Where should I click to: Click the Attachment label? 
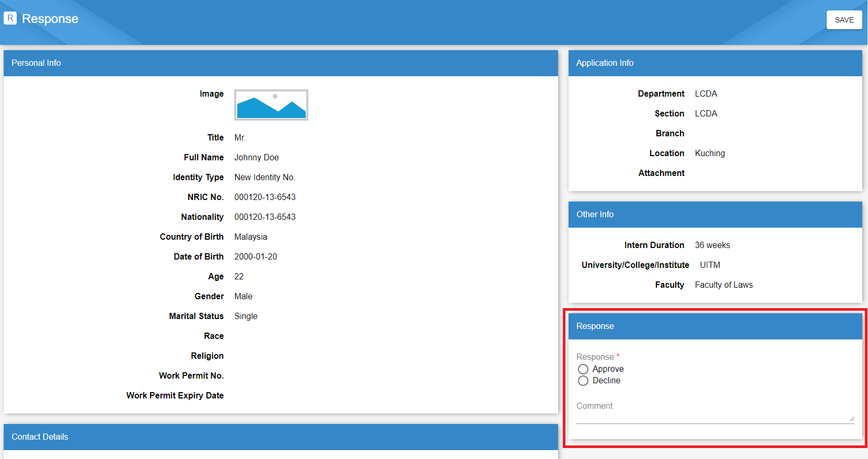[662, 173]
